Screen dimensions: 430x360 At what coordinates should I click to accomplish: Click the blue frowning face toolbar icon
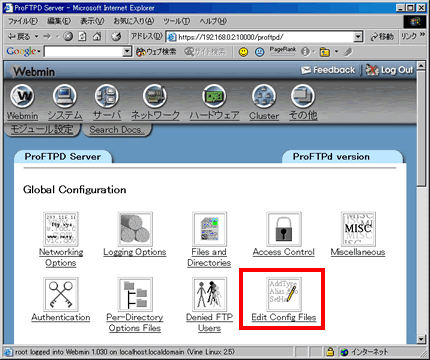click(x=260, y=52)
